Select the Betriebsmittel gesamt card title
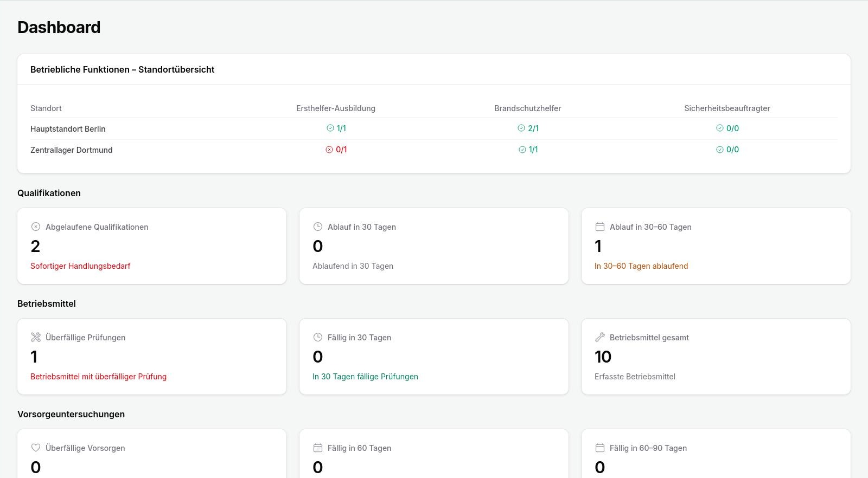The width and height of the screenshot is (868, 478). [649, 338]
